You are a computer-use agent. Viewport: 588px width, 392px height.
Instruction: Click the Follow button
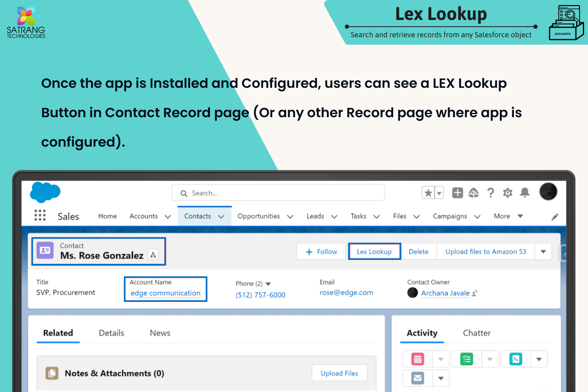point(321,252)
